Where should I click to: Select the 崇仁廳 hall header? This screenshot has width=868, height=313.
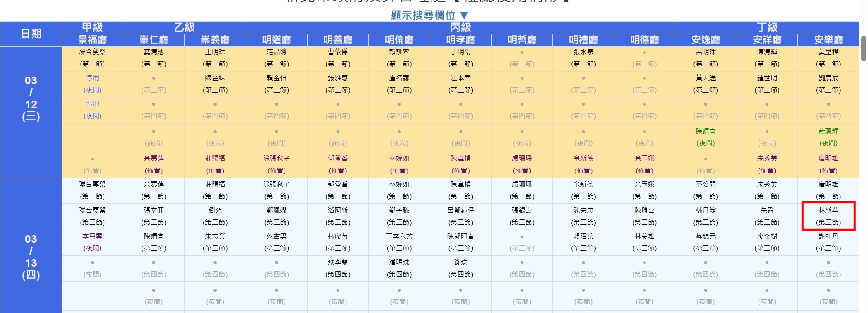(154, 40)
